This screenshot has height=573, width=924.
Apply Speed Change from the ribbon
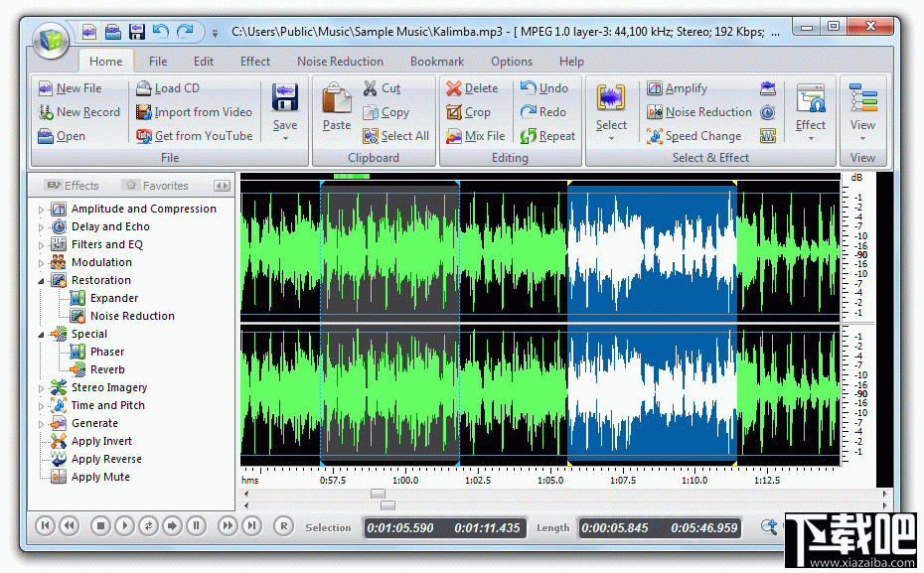693,136
